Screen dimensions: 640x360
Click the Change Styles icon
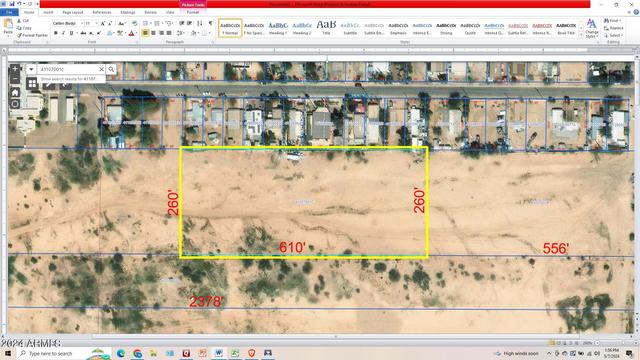pyautogui.click(x=591, y=28)
